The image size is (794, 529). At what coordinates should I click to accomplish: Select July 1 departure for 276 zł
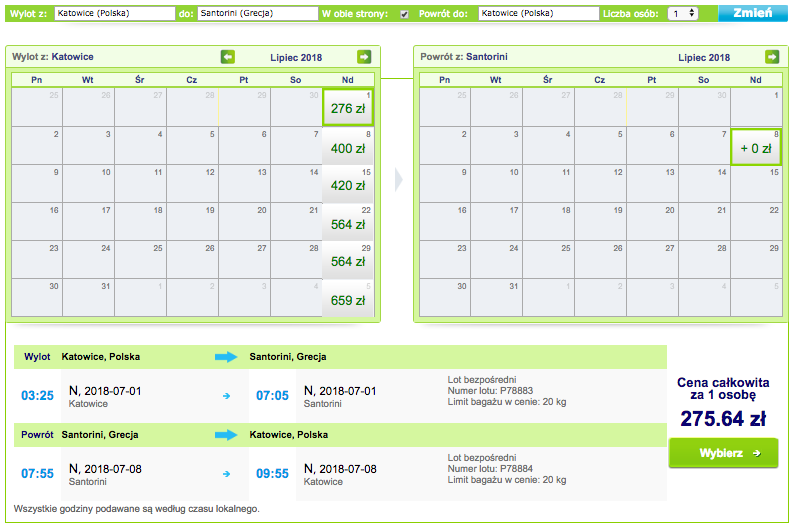pos(348,107)
